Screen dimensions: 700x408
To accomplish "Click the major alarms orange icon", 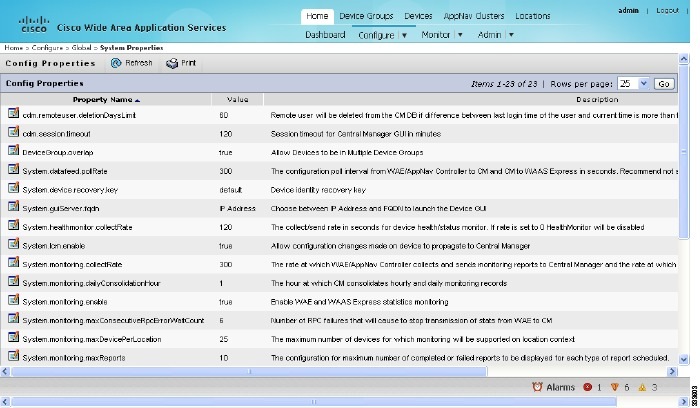I will coord(615,387).
